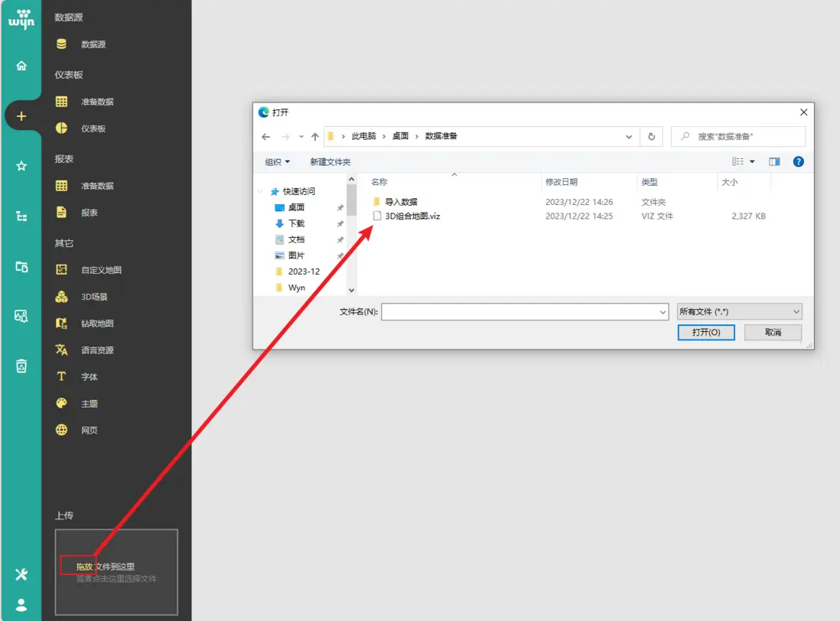This screenshot has height=621, width=840.
Task: Click the up-folder arrow in the dialog
Action: pos(315,136)
